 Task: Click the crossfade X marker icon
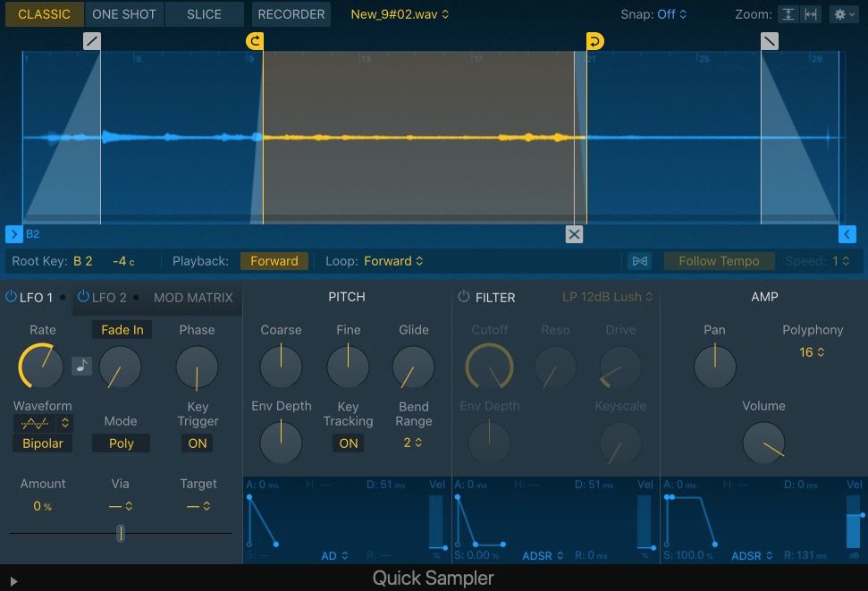tap(574, 234)
